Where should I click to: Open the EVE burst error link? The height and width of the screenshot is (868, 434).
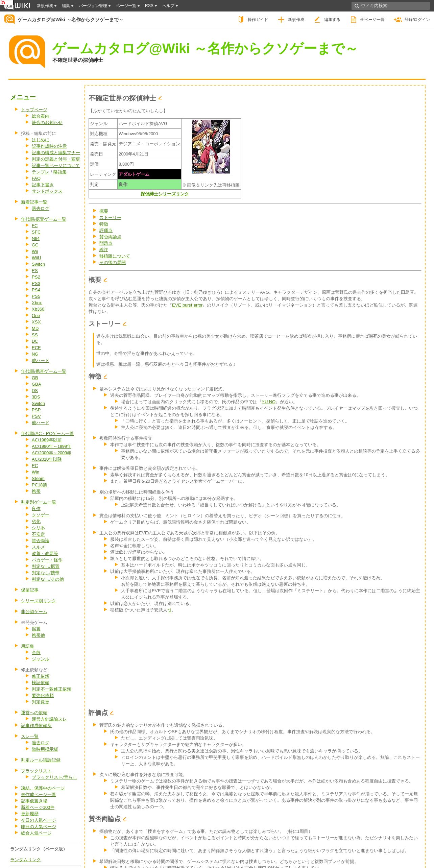pos(187,305)
